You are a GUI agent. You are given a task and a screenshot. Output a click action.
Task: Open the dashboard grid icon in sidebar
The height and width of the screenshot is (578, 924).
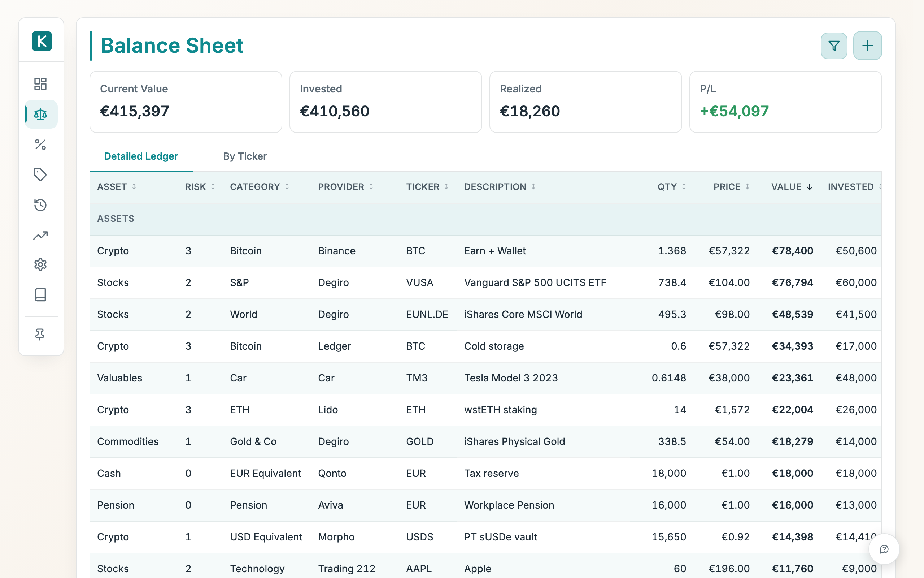(40, 84)
